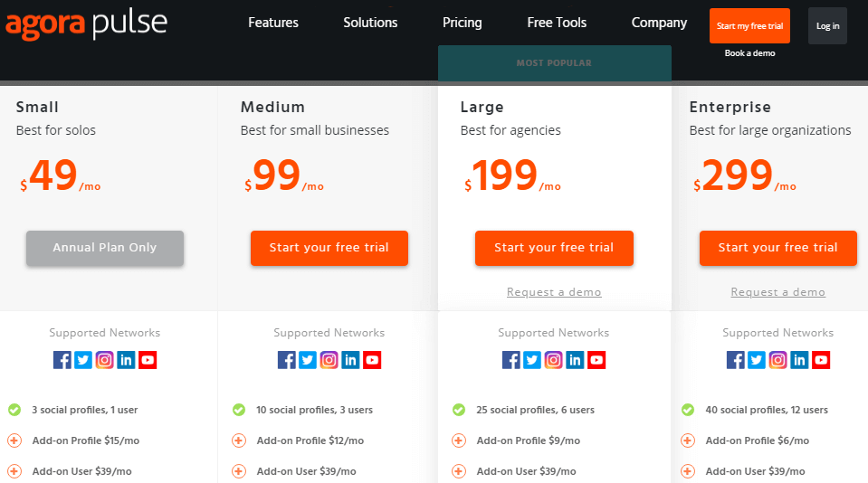The image size is (868, 483).
Task: Expand Add-on Profile $15/mo plus icon
Action: [x=14, y=440]
